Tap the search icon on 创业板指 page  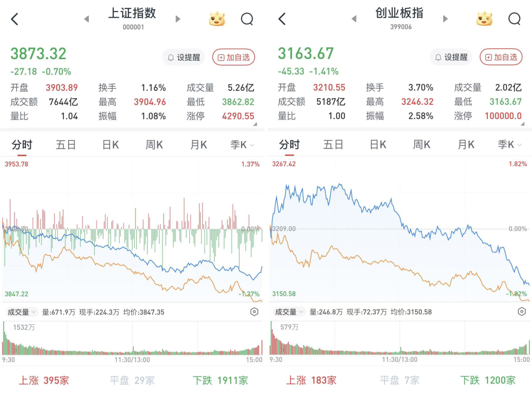[x=514, y=19]
